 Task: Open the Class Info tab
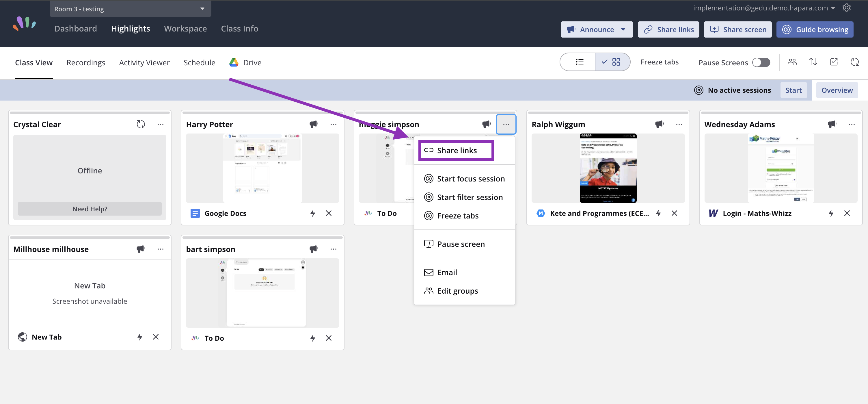coord(240,29)
